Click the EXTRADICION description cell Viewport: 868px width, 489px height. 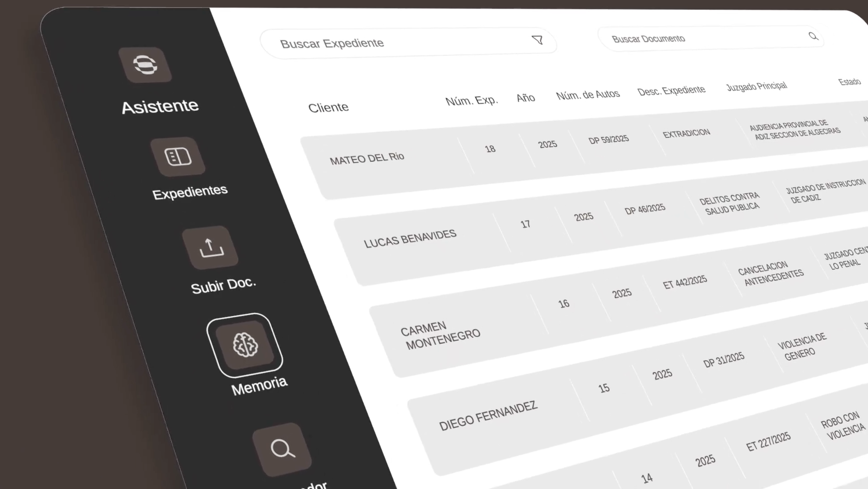(x=686, y=133)
